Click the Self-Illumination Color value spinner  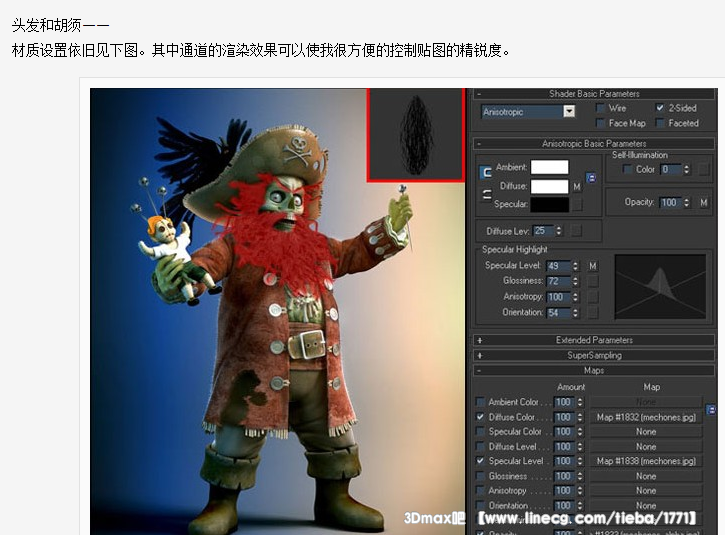point(687,169)
